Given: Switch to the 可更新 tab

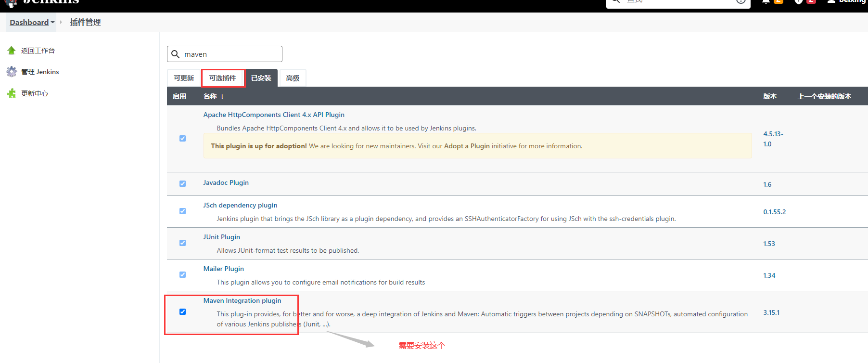Looking at the screenshot, I should pyautogui.click(x=184, y=78).
